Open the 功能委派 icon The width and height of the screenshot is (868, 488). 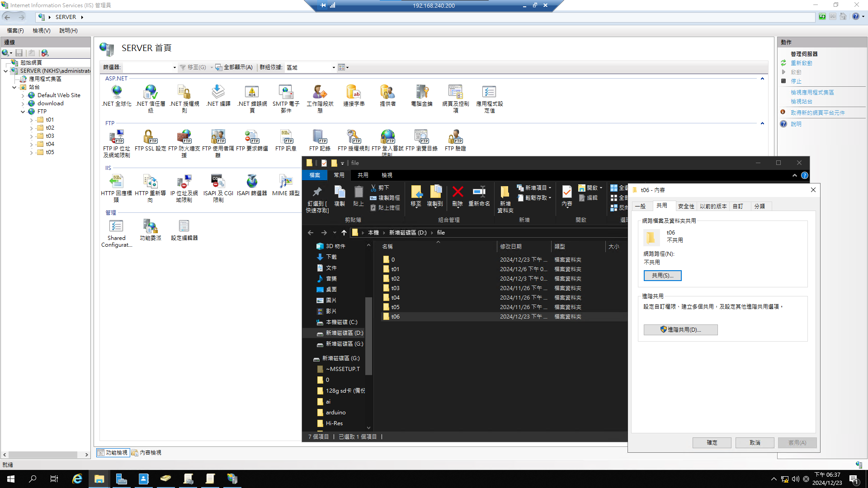coord(151,230)
